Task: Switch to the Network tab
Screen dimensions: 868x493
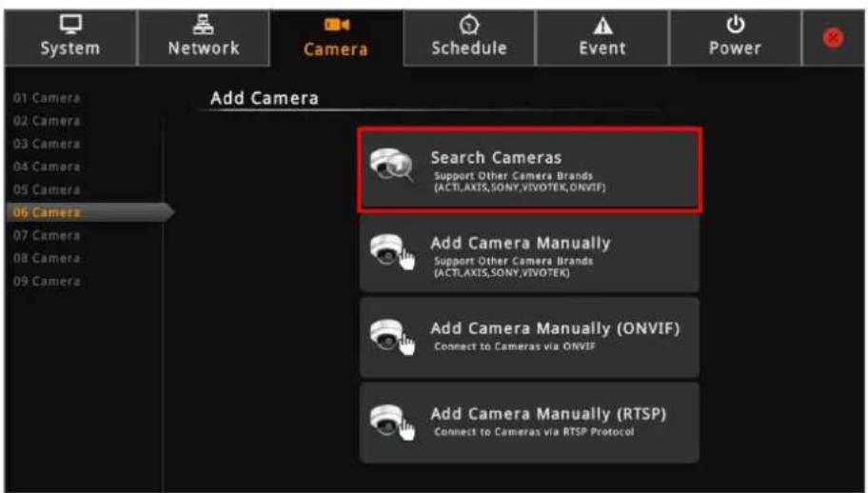Action: tap(203, 38)
